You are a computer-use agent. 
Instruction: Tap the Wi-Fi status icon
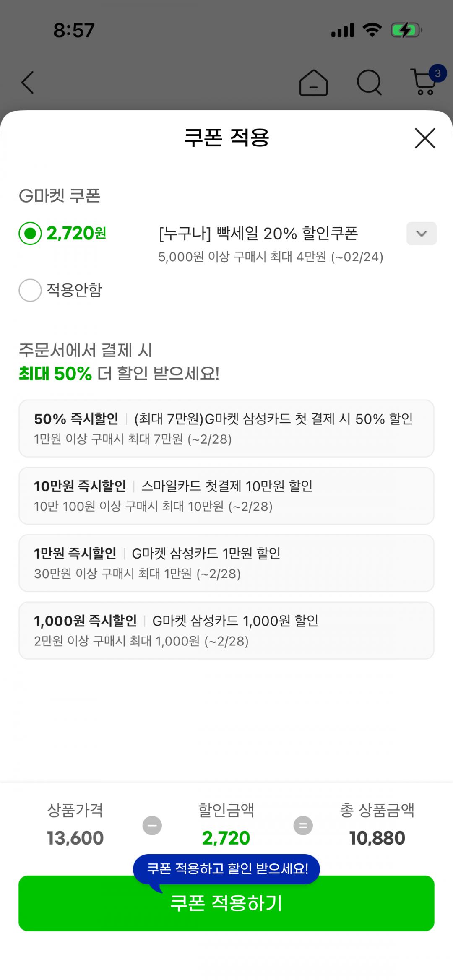pos(372,30)
